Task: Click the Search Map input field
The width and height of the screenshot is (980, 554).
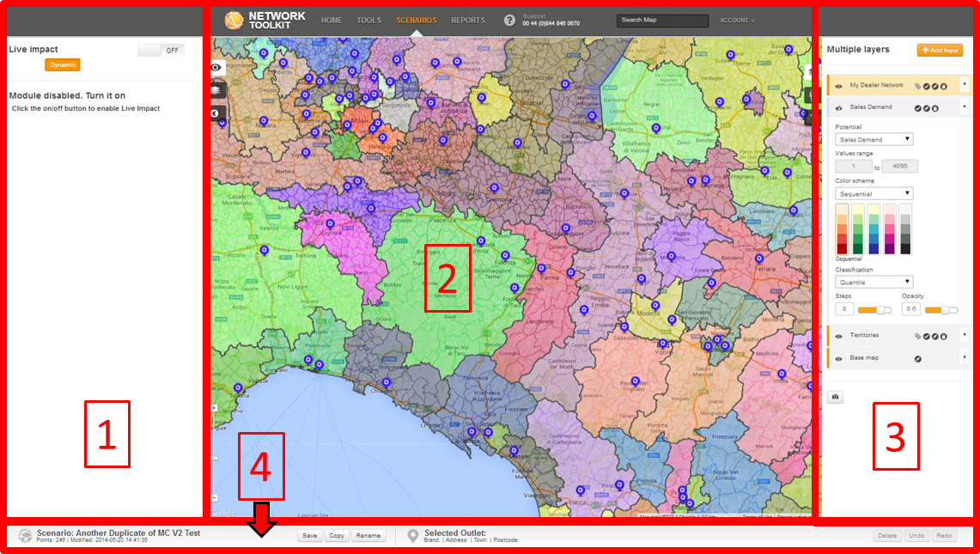Action: (662, 21)
